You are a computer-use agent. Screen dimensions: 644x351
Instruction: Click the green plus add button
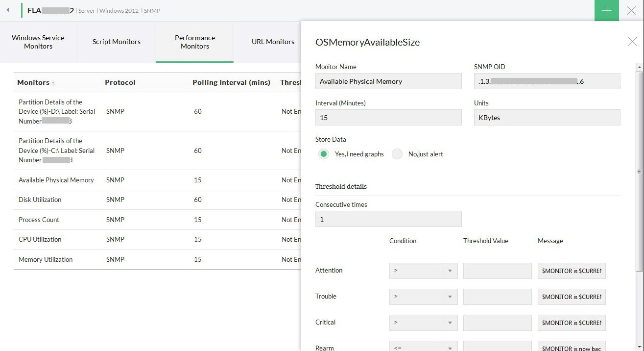pyautogui.click(x=607, y=11)
